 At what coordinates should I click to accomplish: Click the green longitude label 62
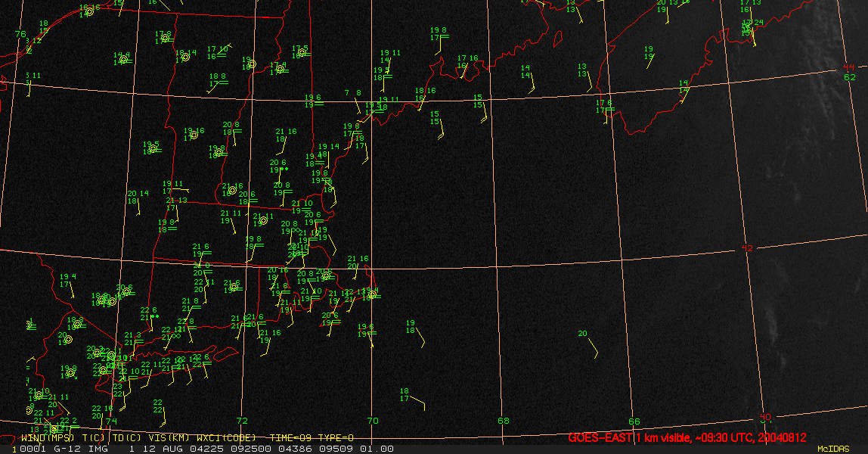(849, 77)
